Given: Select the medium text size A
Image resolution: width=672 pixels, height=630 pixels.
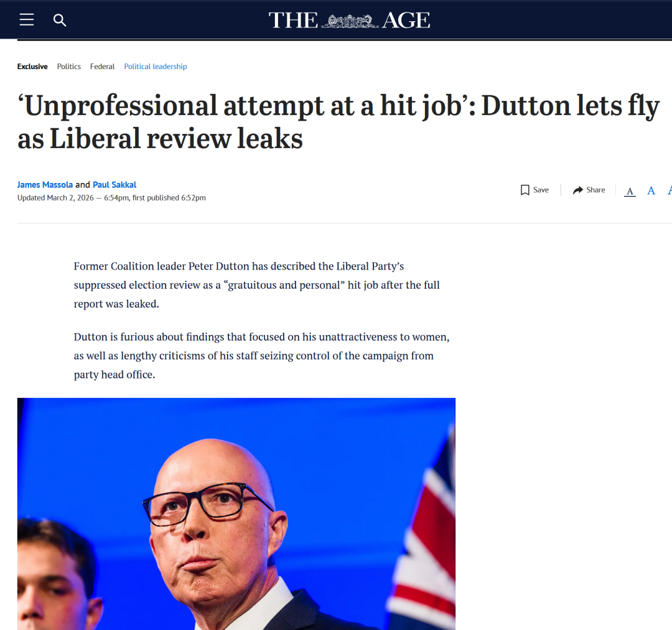Looking at the screenshot, I should pyautogui.click(x=651, y=191).
